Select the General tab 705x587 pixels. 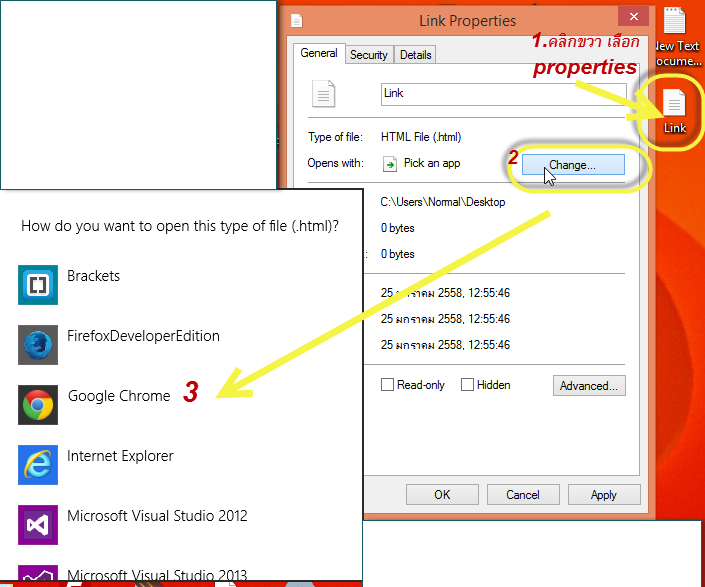pyautogui.click(x=319, y=53)
